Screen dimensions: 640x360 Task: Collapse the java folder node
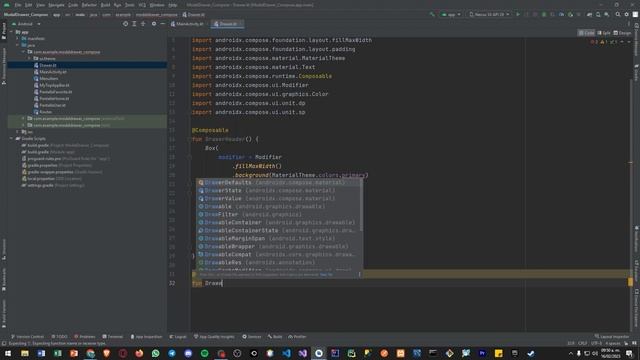click(x=18, y=45)
